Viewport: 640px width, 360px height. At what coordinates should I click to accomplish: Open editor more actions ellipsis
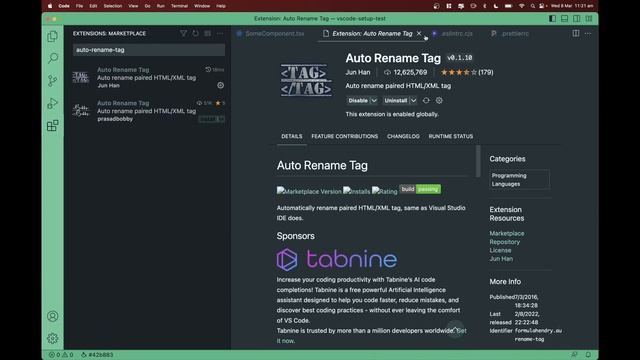(588, 33)
